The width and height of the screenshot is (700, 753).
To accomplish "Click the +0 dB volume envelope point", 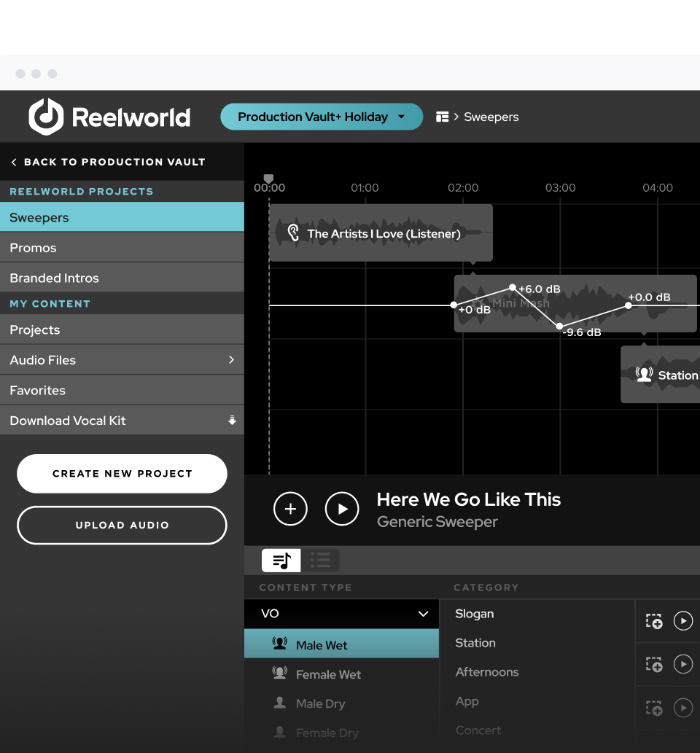I will [x=454, y=305].
